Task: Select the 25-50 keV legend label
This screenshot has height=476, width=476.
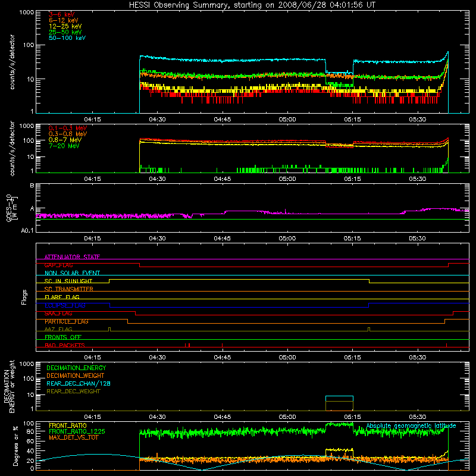Action: (65, 32)
